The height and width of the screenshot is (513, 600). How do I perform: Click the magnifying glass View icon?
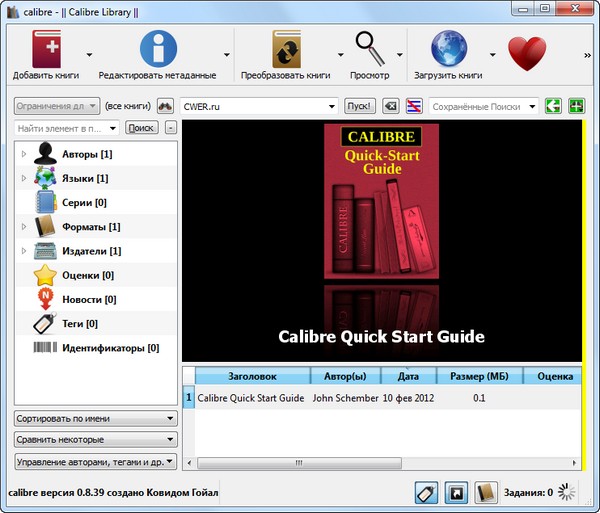(x=370, y=49)
